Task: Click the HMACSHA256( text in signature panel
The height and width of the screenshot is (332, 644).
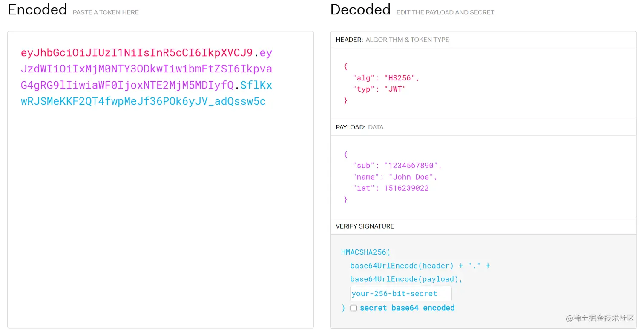Action: [x=365, y=252]
